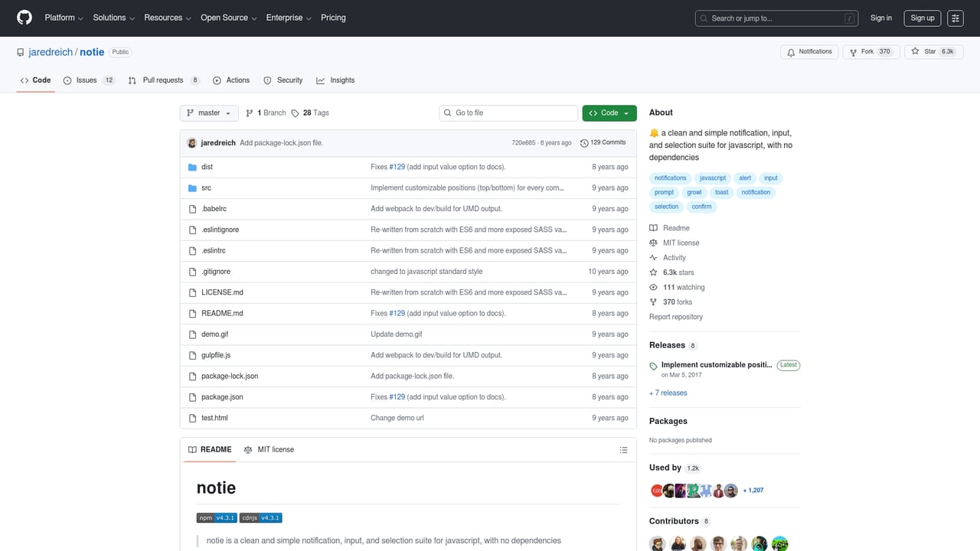Open the dist folder icon
980x551 pixels.
pos(192,167)
